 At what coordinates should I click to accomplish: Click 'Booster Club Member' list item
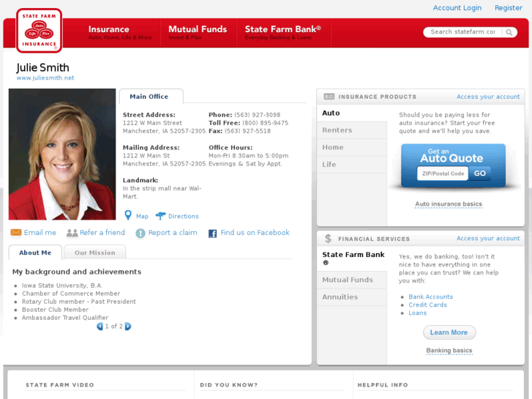pyautogui.click(x=56, y=310)
